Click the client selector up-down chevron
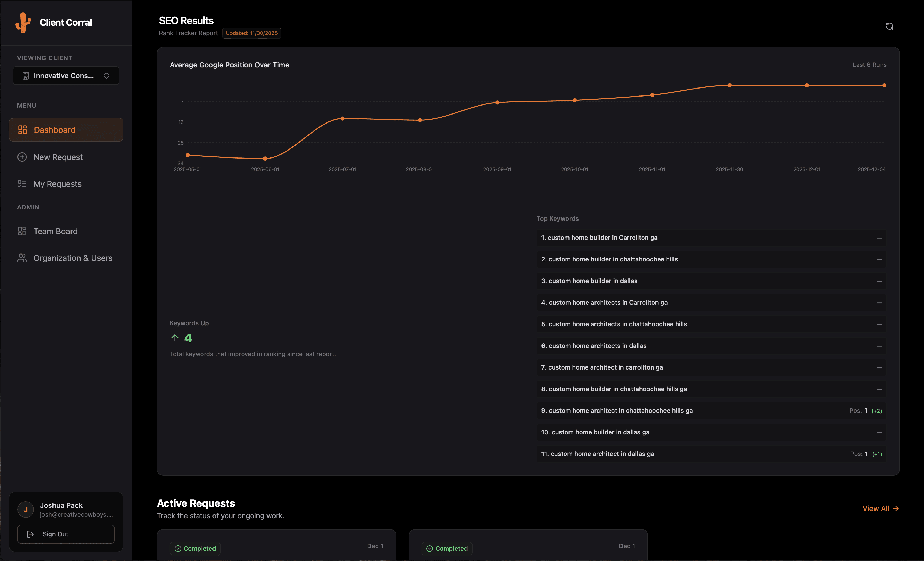 [106, 76]
